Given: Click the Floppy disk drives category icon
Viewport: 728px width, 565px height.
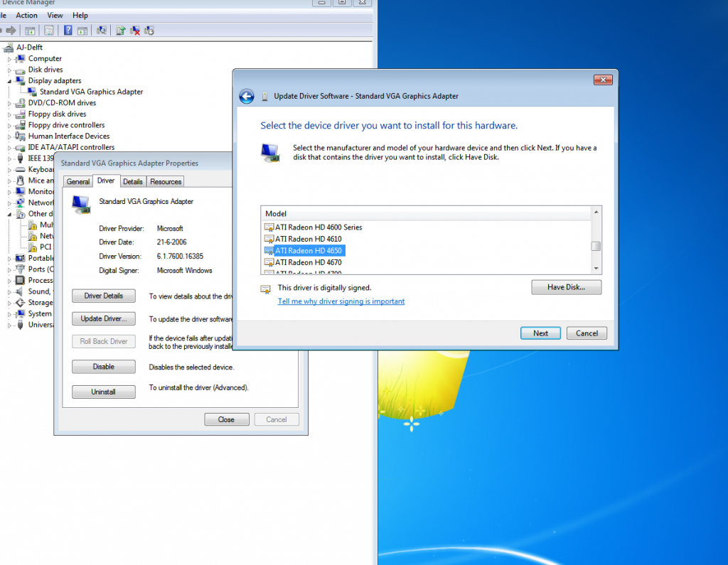Looking at the screenshot, I should pyautogui.click(x=20, y=114).
